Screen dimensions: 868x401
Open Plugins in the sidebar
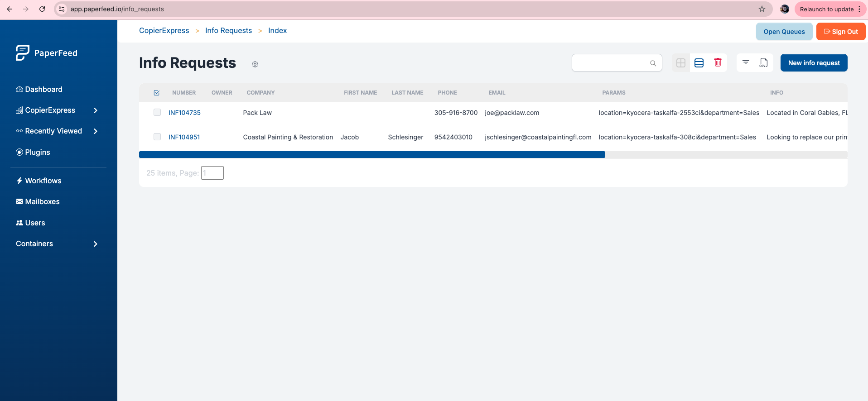click(33, 152)
